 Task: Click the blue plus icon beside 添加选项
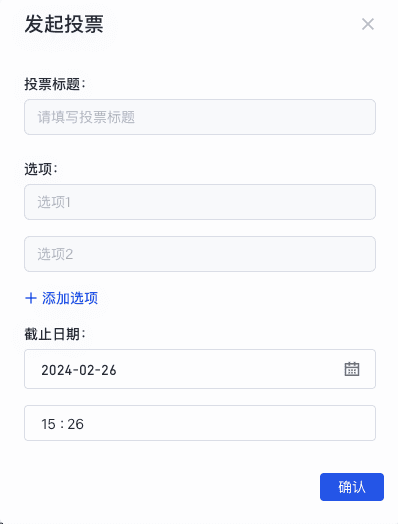[x=31, y=298]
